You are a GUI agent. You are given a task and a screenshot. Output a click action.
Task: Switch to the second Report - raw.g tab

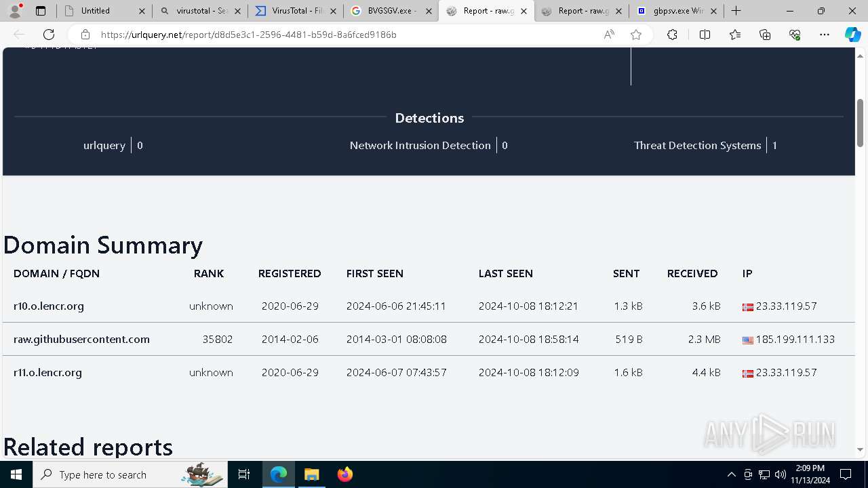click(582, 11)
